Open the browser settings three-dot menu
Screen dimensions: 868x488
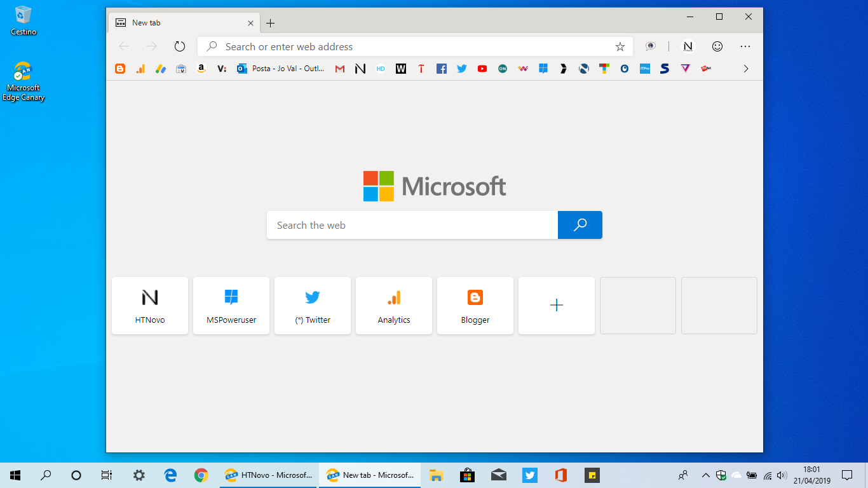(745, 46)
